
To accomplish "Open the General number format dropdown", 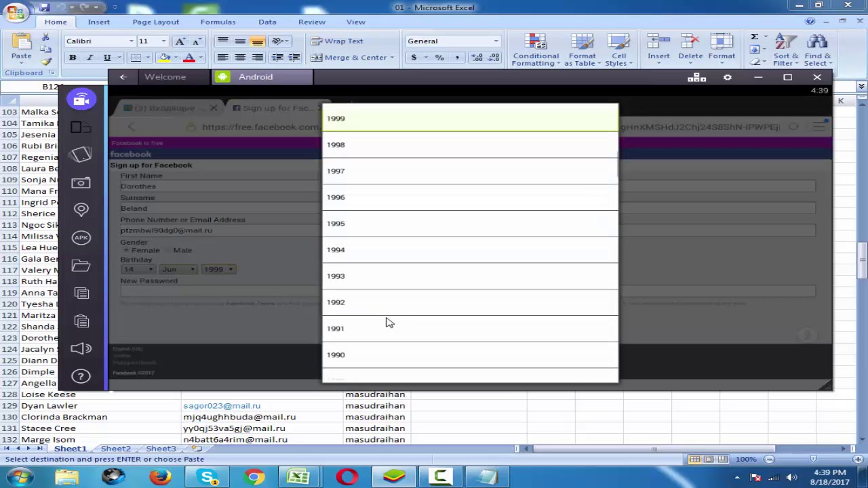I will click(x=496, y=41).
